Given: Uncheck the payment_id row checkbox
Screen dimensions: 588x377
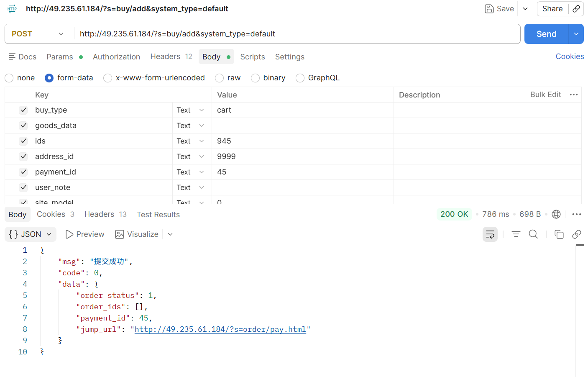Looking at the screenshot, I should tap(23, 172).
